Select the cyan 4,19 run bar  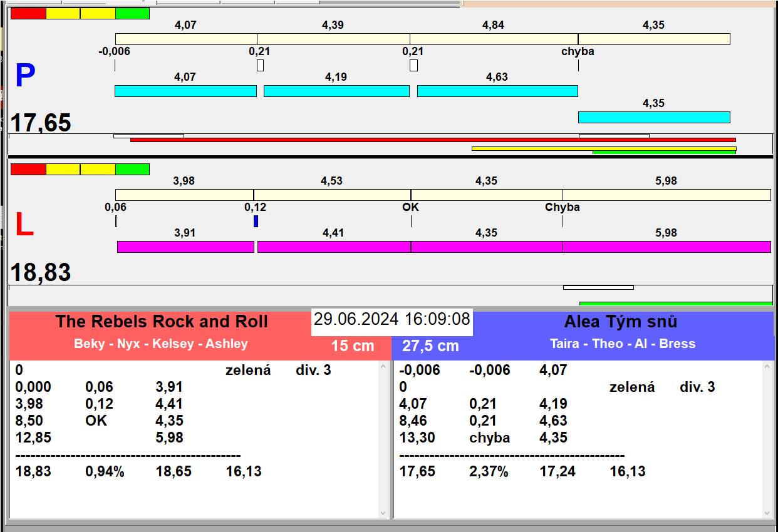click(x=336, y=91)
